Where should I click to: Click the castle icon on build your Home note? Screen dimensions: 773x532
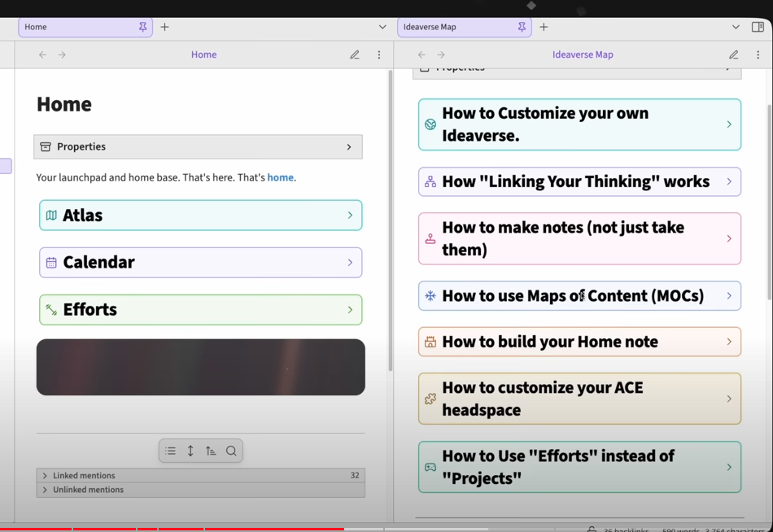click(x=430, y=342)
